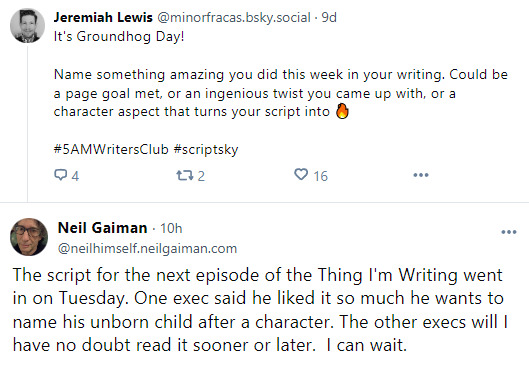Click the reply icon on Jeremiah's post
This screenshot has height=365, width=529.
tap(60, 175)
